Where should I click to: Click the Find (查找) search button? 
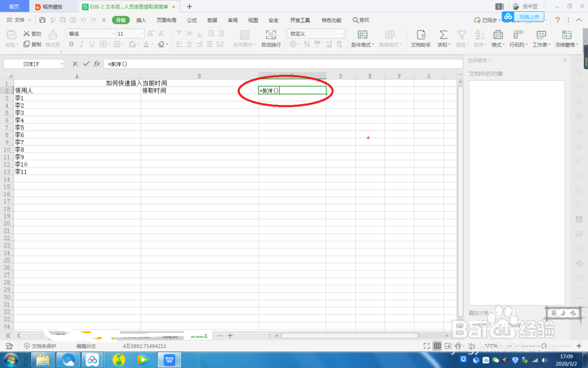tap(361, 20)
